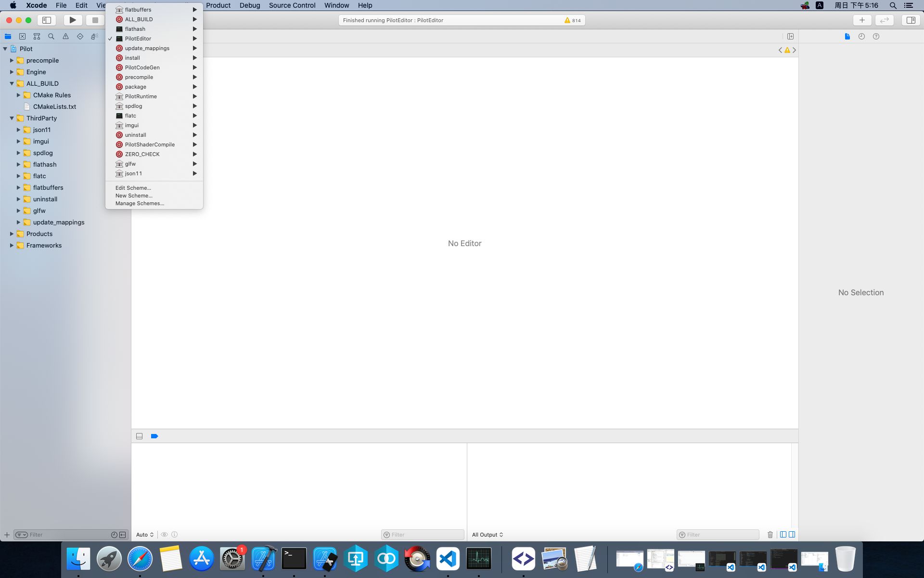Select the ZERO_CHECK scheme
Image resolution: width=924 pixels, height=578 pixels.
point(154,154)
